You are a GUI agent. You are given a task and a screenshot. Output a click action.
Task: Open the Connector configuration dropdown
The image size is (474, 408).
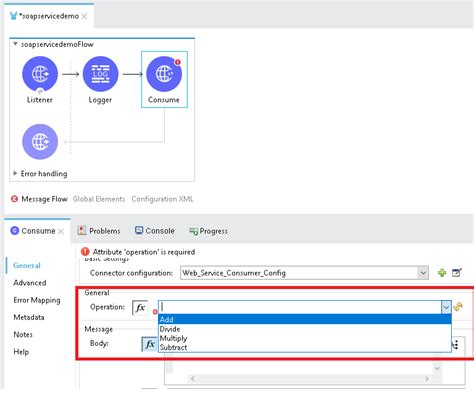point(423,273)
